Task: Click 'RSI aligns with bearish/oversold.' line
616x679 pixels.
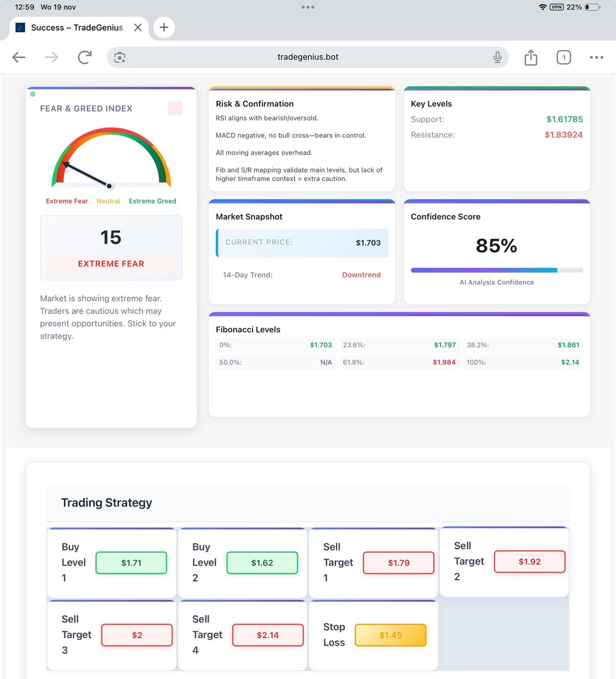Action: pos(267,118)
